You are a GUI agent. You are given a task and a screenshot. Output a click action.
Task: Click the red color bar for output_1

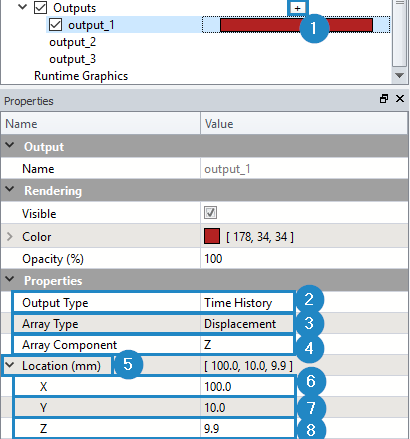[296, 25]
